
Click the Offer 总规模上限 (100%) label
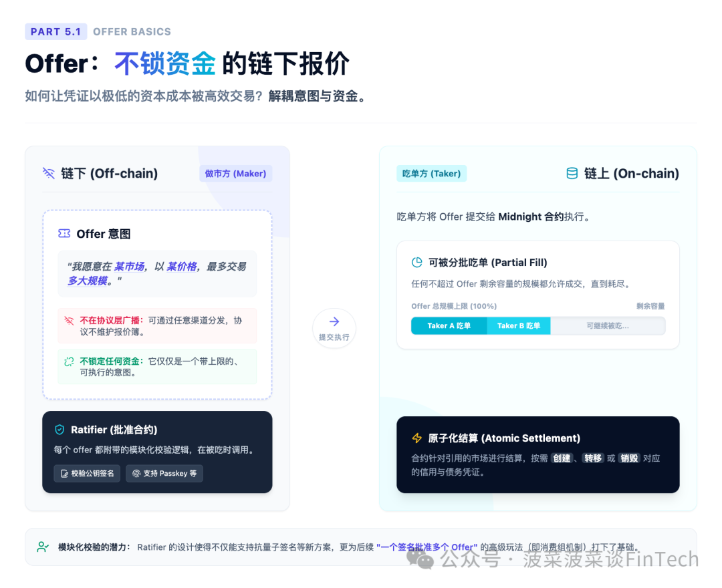click(x=454, y=306)
